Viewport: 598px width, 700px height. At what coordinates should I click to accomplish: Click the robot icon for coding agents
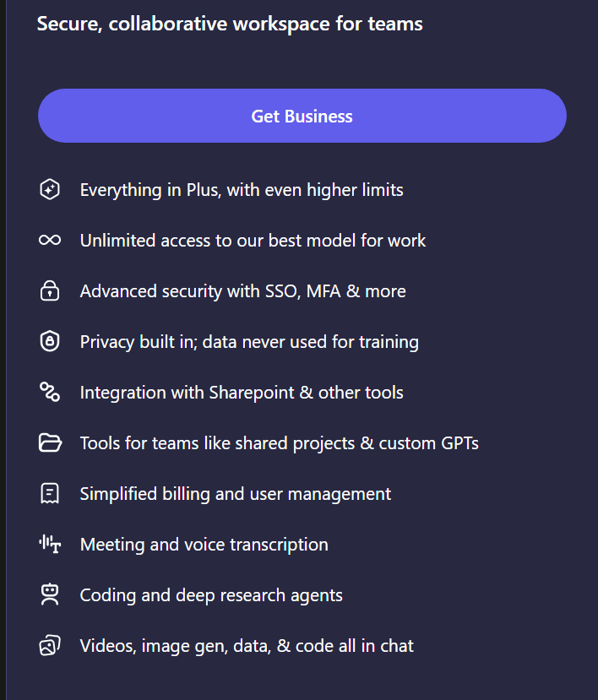pyautogui.click(x=50, y=595)
